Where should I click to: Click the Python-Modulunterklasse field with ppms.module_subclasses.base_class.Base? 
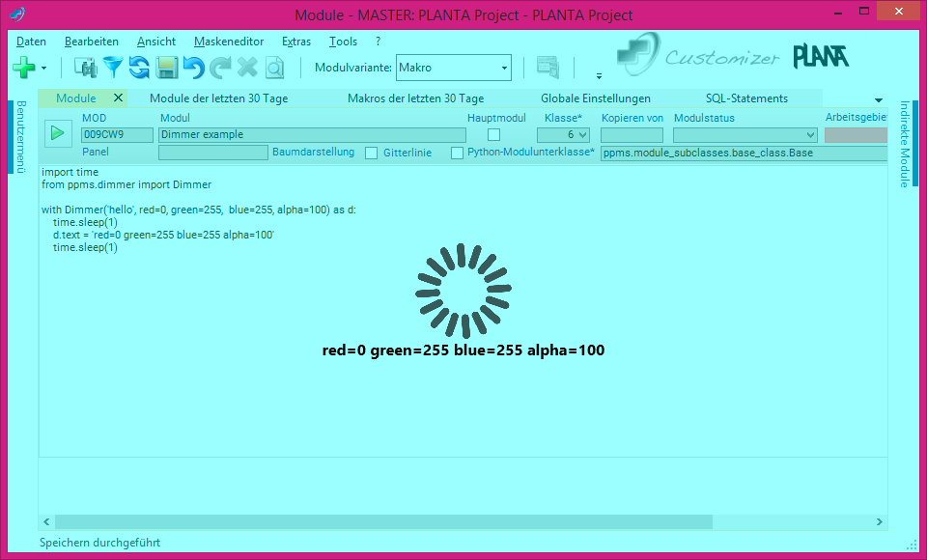(744, 154)
